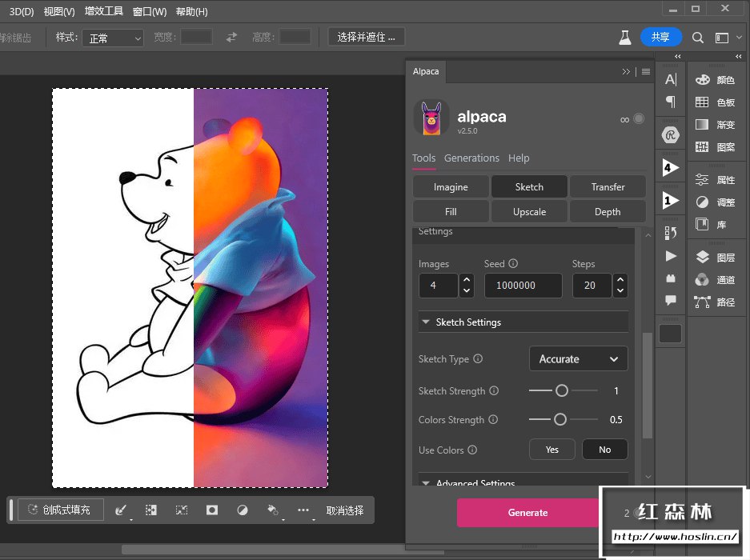Open the 样式 style dropdown

click(x=113, y=38)
